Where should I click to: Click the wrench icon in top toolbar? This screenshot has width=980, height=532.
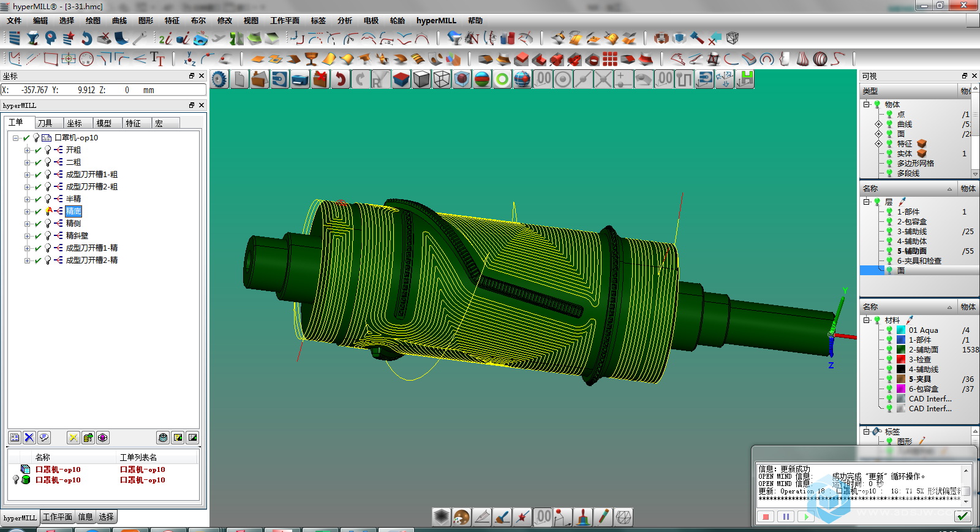tap(140, 39)
